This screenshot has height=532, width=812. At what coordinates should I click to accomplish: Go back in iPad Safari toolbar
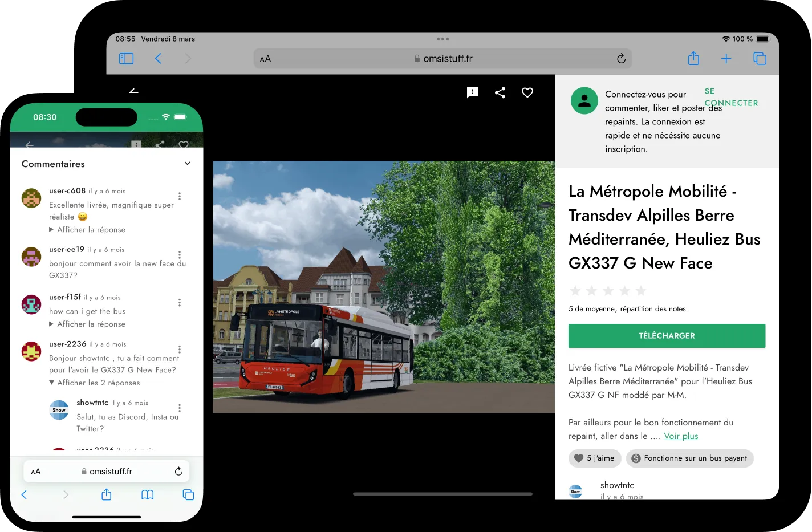tap(158, 59)
